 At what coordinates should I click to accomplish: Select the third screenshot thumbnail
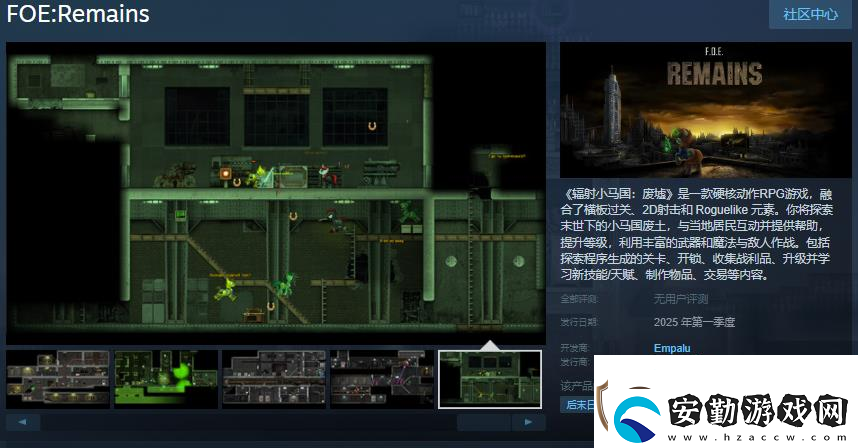pyautogui.click(x=274, y=380)
